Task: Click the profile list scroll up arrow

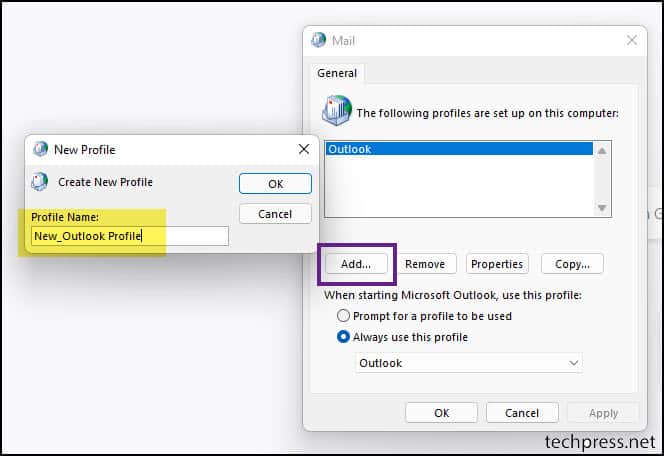Action: coord(602,151)
